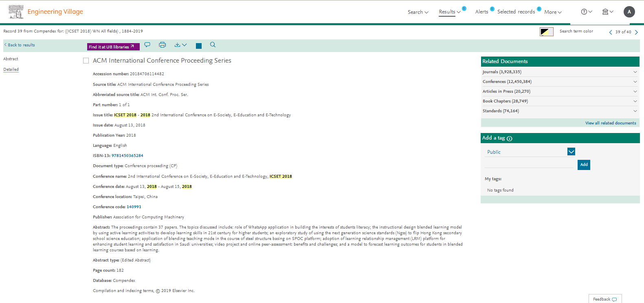Click the Engineering Village logo
The height and width of the screenshot is (303, 644).
pyautogui.click(x=46, y=12)
